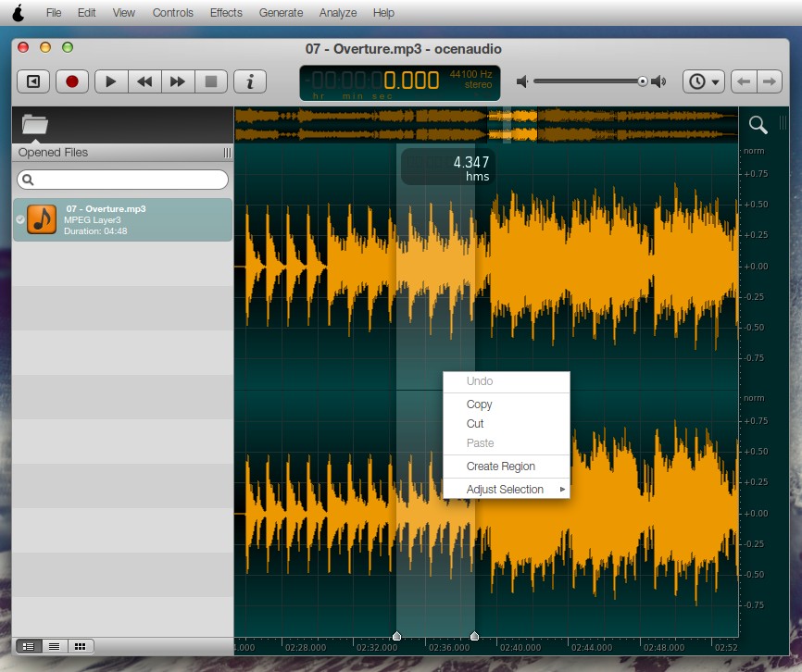Open file info with the i button
802x672 pixels.
[x=250, y=81]
